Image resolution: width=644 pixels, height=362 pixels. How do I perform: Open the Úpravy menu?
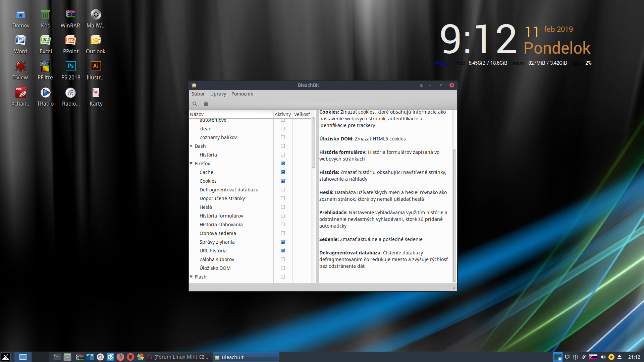(x=218, y=94)
